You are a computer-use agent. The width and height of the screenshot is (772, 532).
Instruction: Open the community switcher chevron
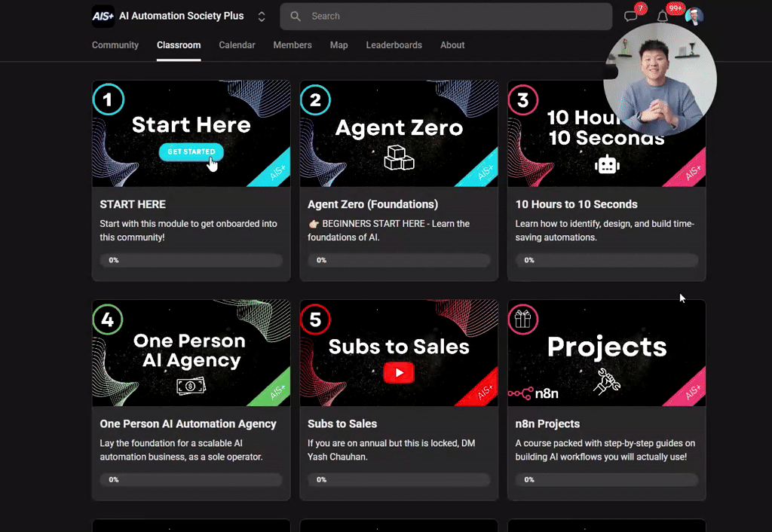click(x=261, y=16)
